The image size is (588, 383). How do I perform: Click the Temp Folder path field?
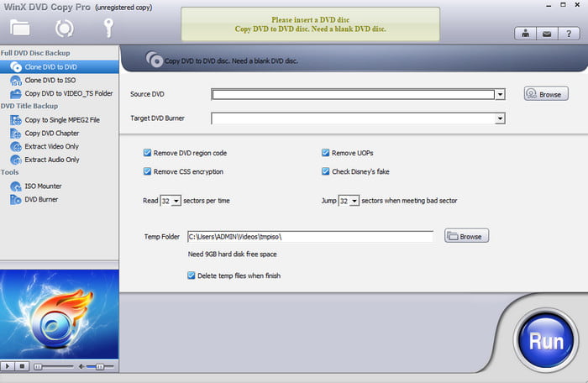coord(310,237)
